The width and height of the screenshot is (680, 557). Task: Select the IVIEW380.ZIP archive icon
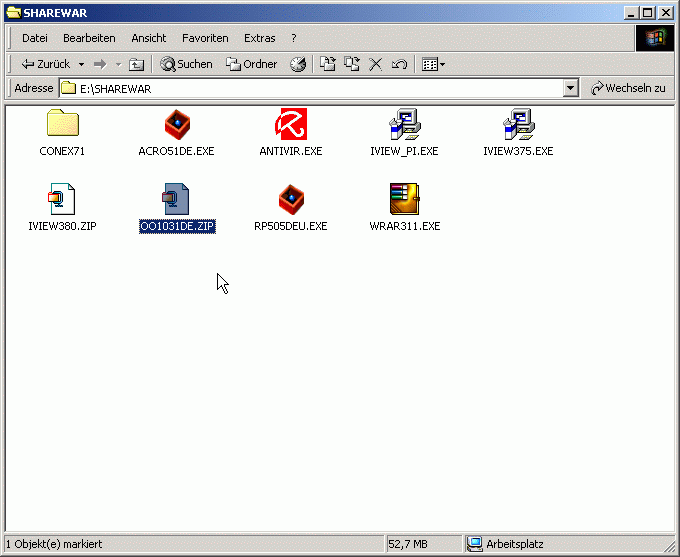pyautogui.click(x=62, y=199)
